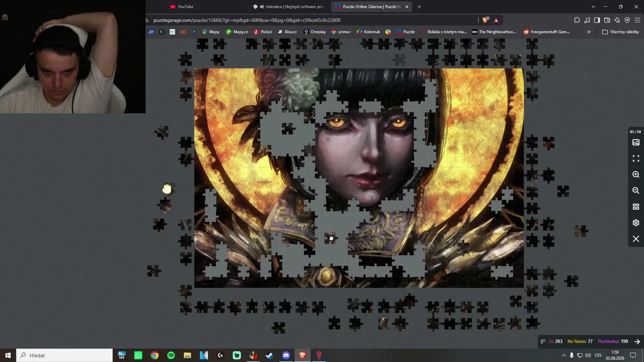
Task: Open the browser main menu
Action: [637, 20]
